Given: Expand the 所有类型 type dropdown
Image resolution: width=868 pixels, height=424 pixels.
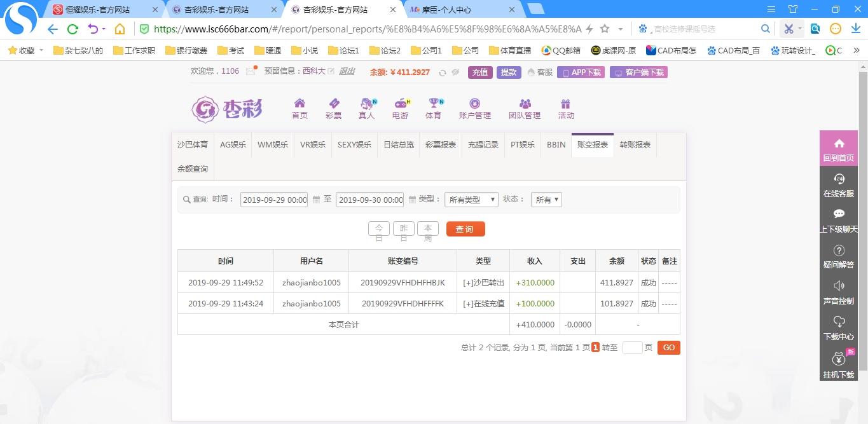Looking at the screenshot, I should pyautogui.click(x=471, y=200).
